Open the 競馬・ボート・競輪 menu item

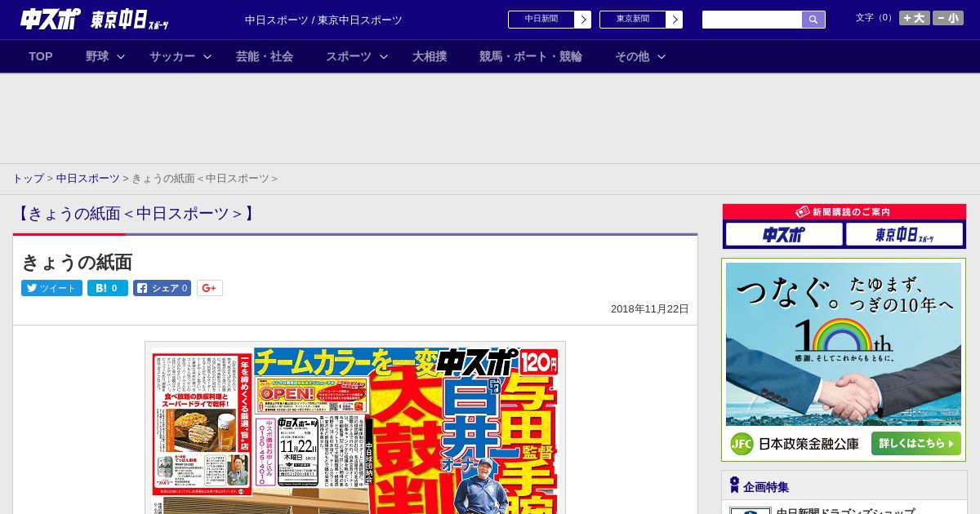pos(531,56)
